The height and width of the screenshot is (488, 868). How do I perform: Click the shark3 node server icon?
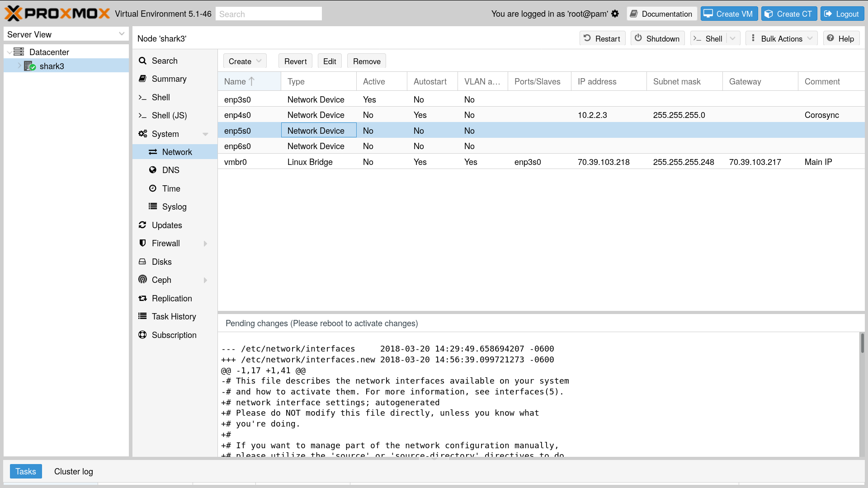[x=30, y=66]
